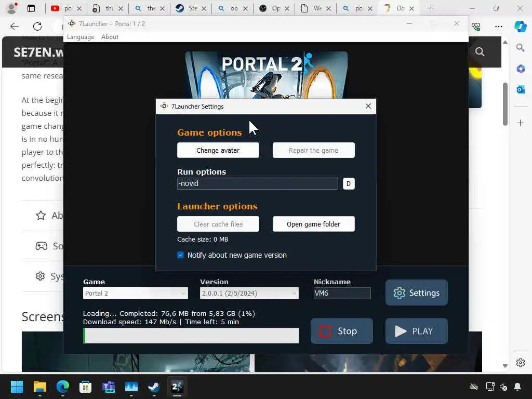The image size is (532, 399).
Task: Open browser Settings and more ellipsis
Action: [498, 26]
